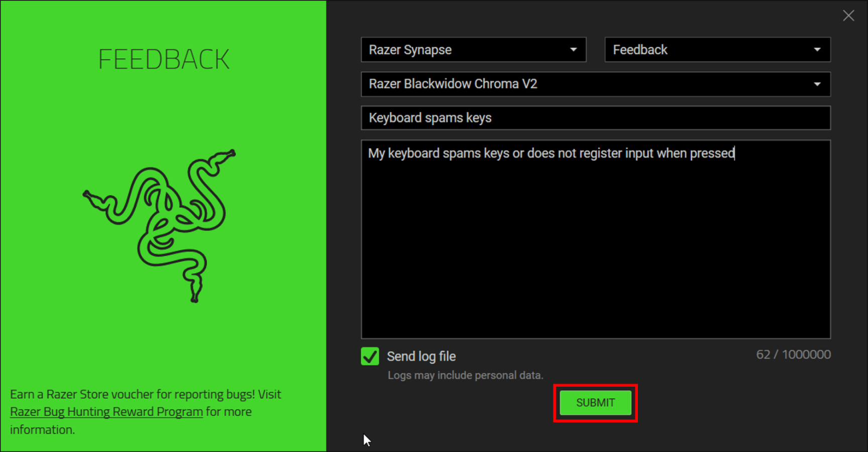Click the 62 / 1000000 character counter
Viewport: 868px width, 452px height.
pos(793,355)
